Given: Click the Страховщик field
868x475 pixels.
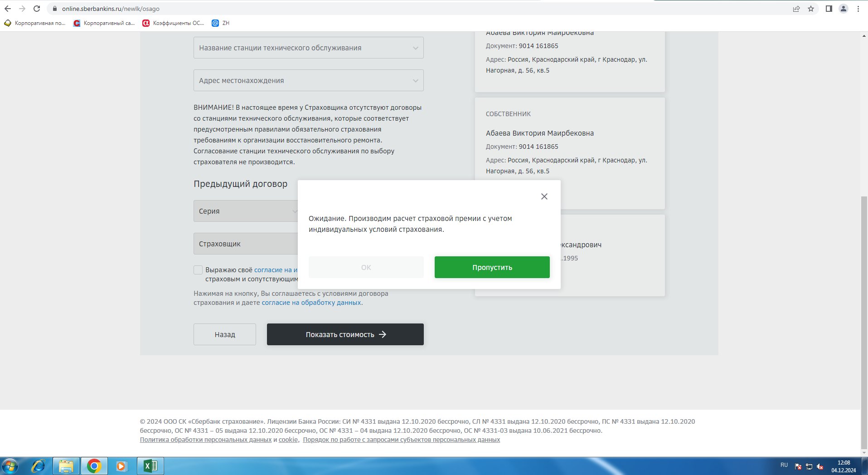Looking at the screenshot, I should (245, 244).
